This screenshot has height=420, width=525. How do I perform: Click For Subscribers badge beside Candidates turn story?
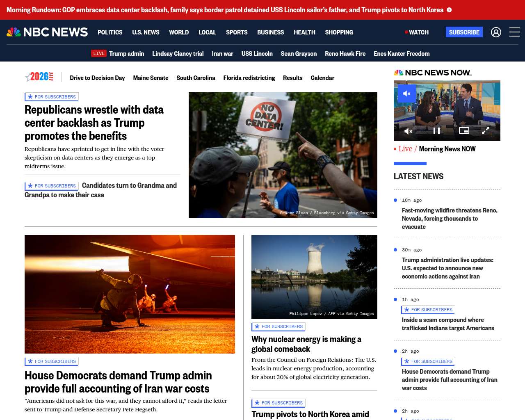52,186
